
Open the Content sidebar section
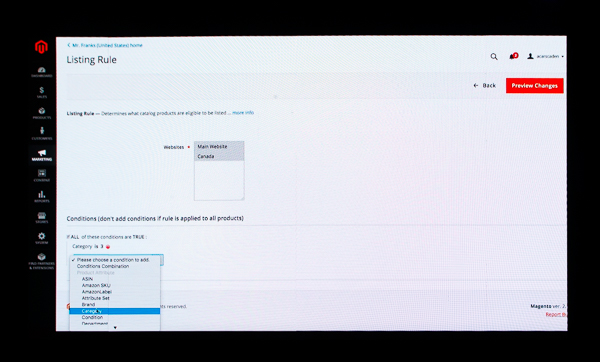[42, 176]
